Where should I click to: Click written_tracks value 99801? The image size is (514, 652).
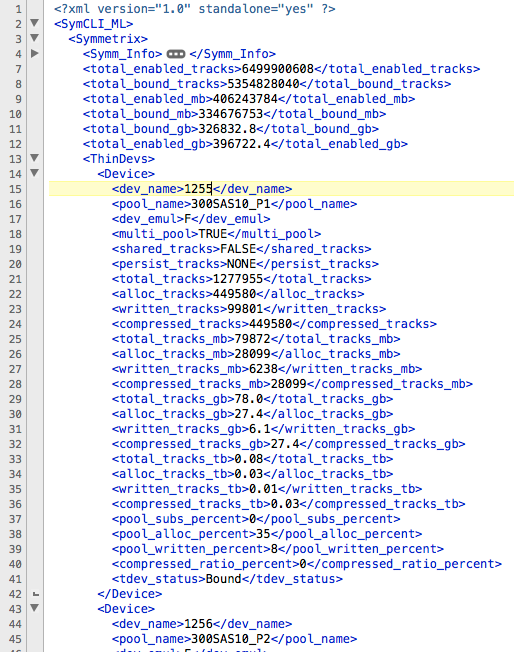pos(245,309)
